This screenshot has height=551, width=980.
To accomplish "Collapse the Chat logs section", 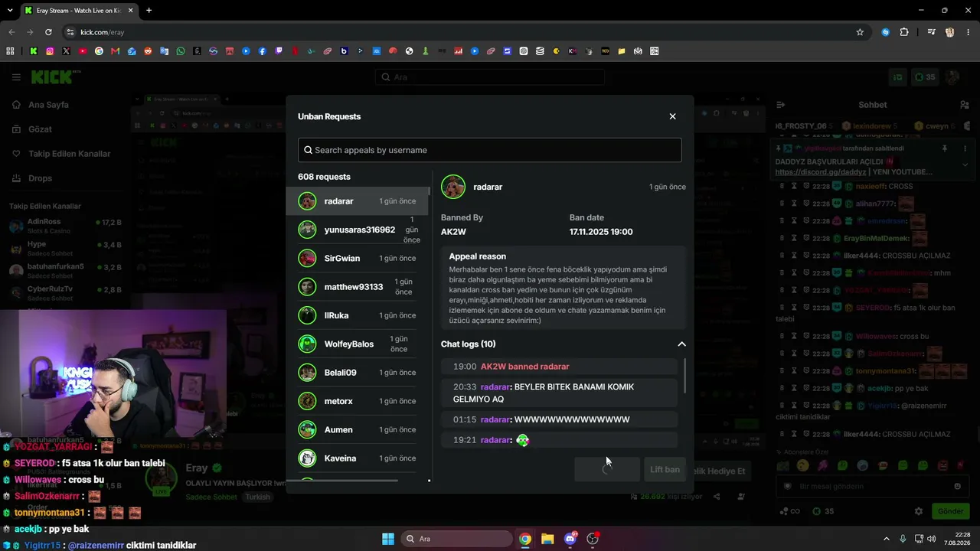I will click(681, 344).
